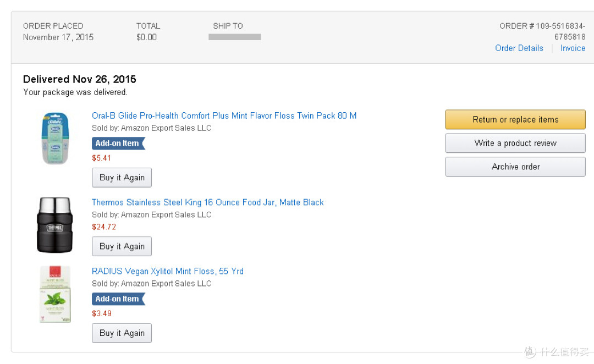Click the Oral-B Glide floss thumbnail
Screen dimensions: 594x364
(56, 138)
